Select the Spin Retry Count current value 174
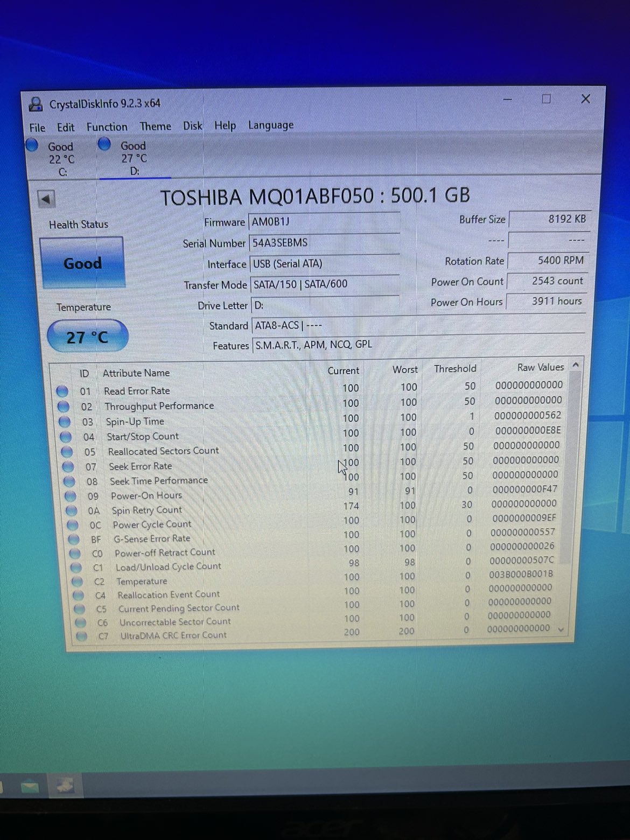This screenshot has width=630, height=840. click(351, 506)
